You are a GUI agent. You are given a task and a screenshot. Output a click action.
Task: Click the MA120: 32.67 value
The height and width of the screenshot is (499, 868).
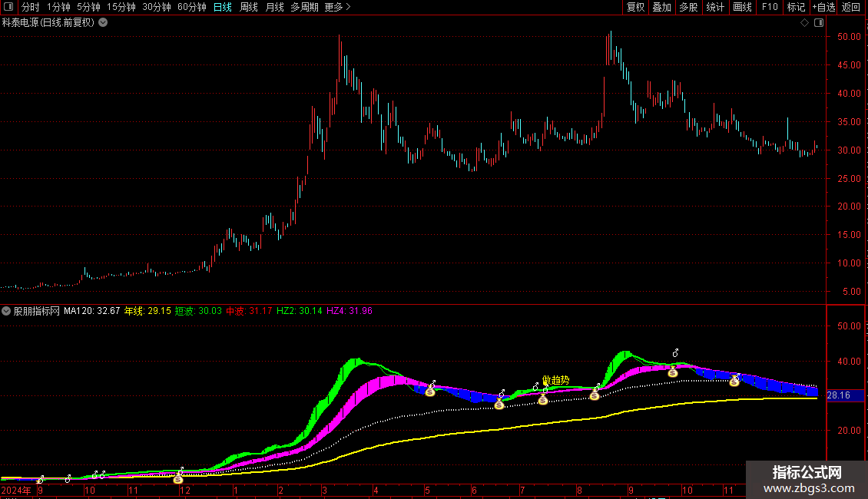coord(92,311)
